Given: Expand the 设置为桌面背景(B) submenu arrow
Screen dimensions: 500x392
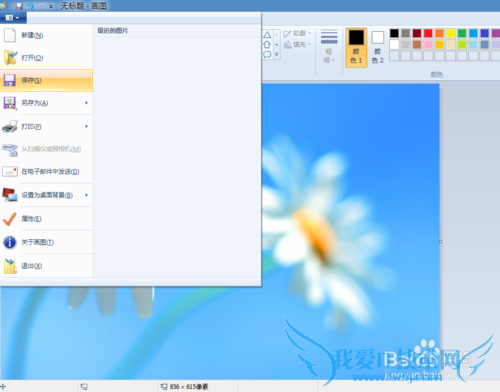Looking at the screenshot, I should pos(86,195).
